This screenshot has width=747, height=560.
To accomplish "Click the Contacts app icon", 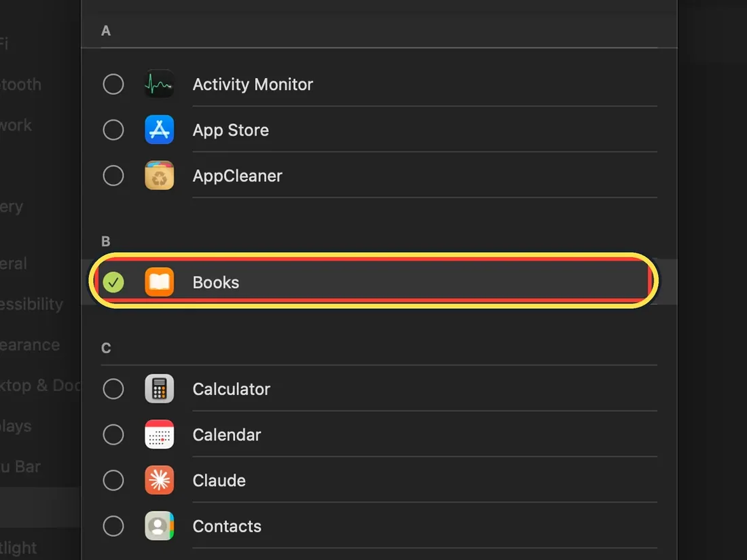I will click(x=159, y=526).
